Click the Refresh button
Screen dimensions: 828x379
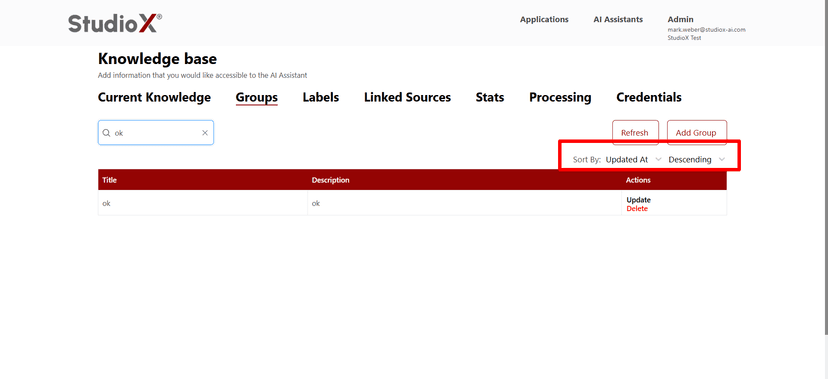click(x=635, y=132)
